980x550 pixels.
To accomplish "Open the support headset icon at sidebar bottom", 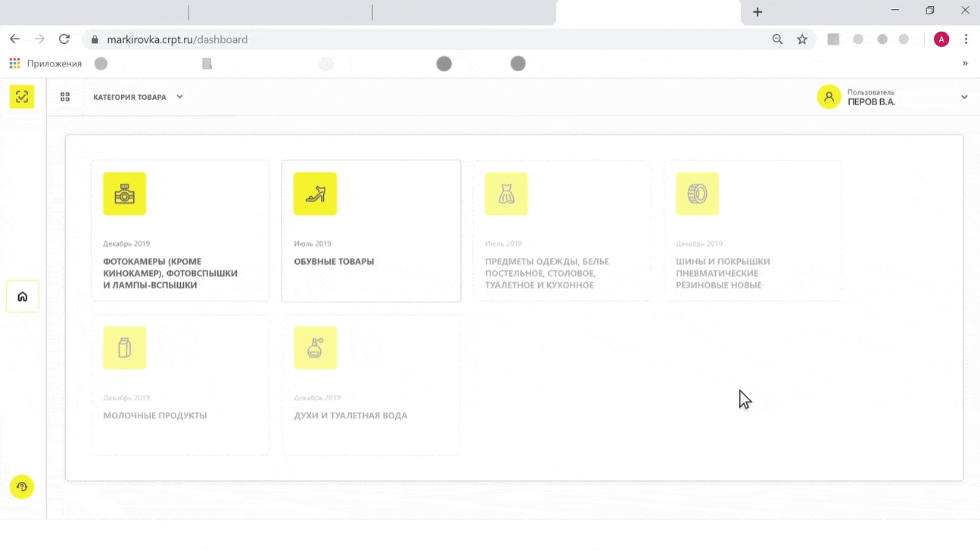I will 22,486.
